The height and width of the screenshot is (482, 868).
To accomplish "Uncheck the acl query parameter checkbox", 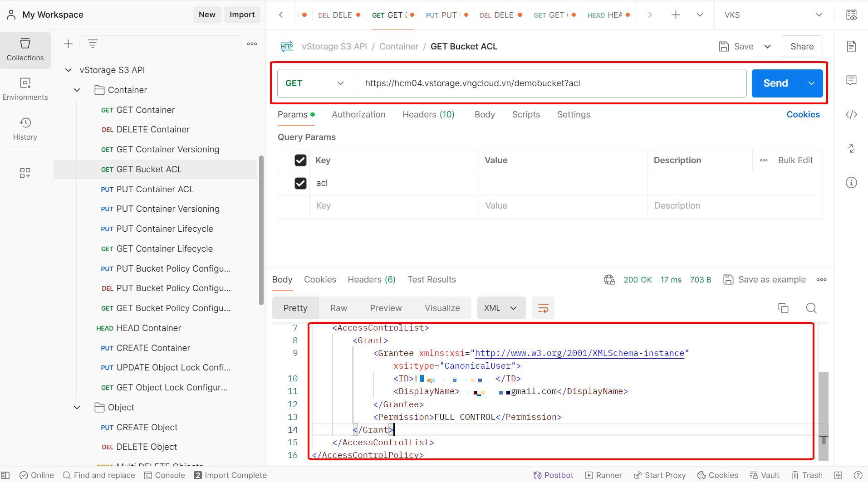I will pyautogui.click(x=300, y=183).
